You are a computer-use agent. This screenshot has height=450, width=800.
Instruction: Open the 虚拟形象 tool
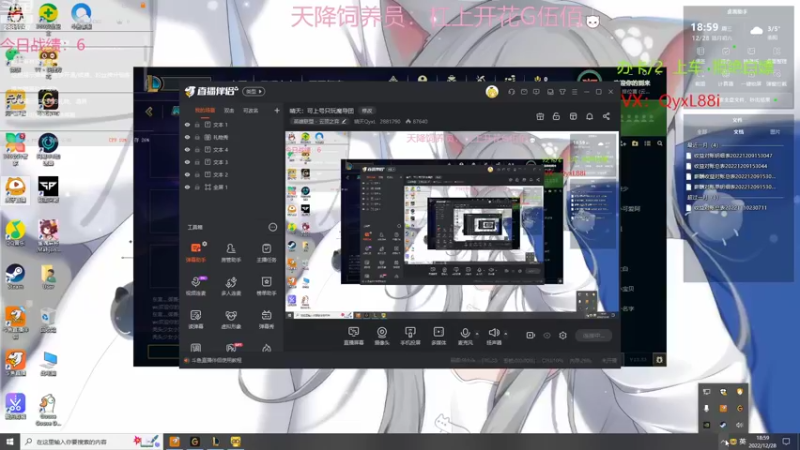[231, 319]
